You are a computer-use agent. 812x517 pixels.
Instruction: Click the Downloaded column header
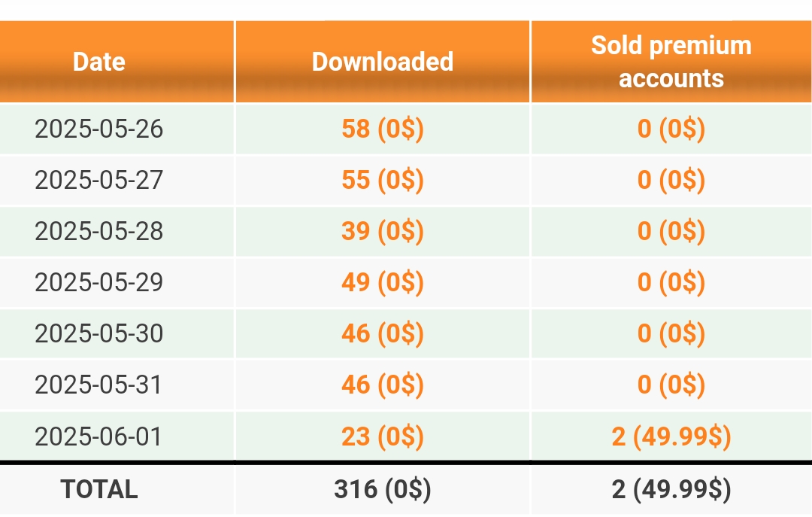383,62
